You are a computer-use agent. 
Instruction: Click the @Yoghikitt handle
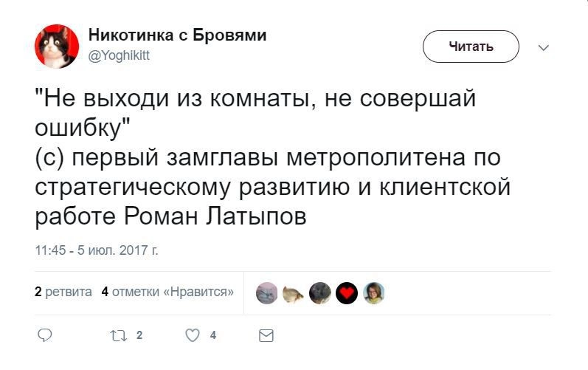click(119, 55)
